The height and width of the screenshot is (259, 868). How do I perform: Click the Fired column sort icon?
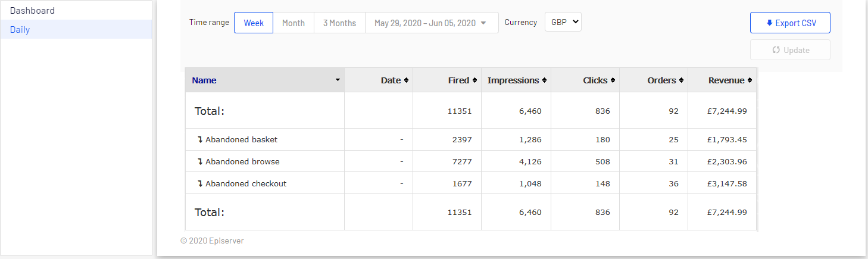(475, 80)
